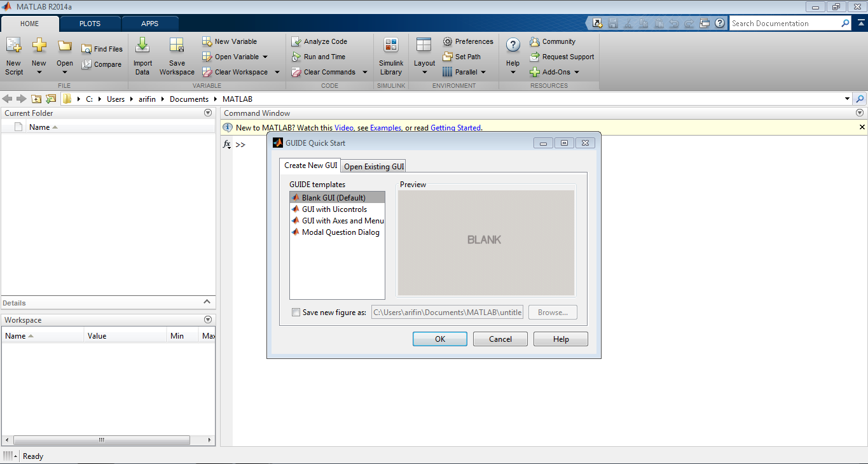Image resolution: width=868 pixels, height=464 pixels.
Task: Sort Workspace by the Value column header
Action: pos(125,335)
